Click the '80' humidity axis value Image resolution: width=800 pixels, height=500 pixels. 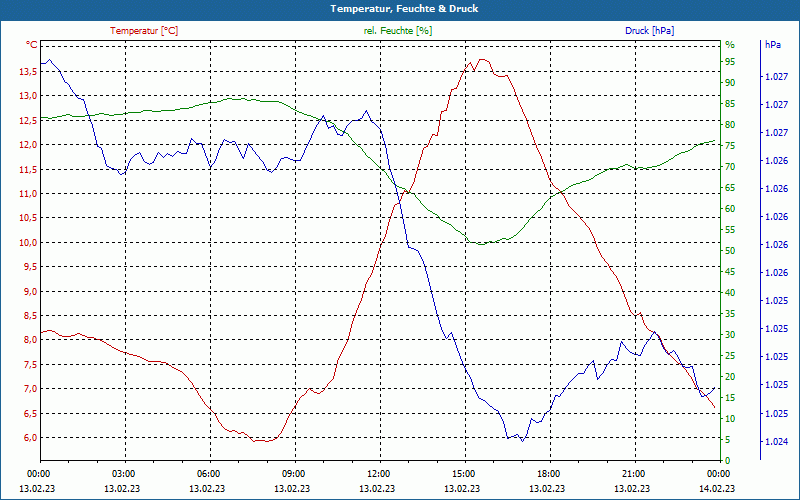pos(730,125)
